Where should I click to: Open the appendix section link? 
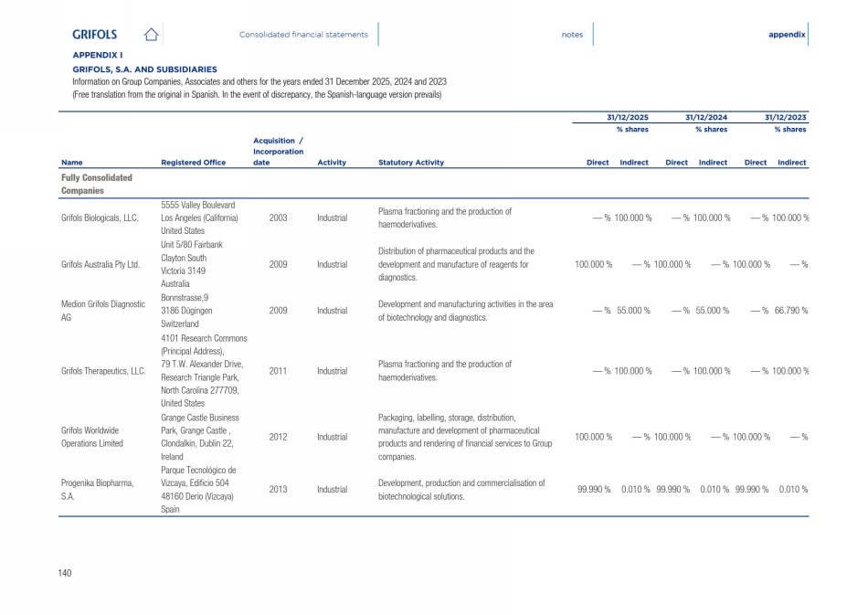tap(787, 35)
